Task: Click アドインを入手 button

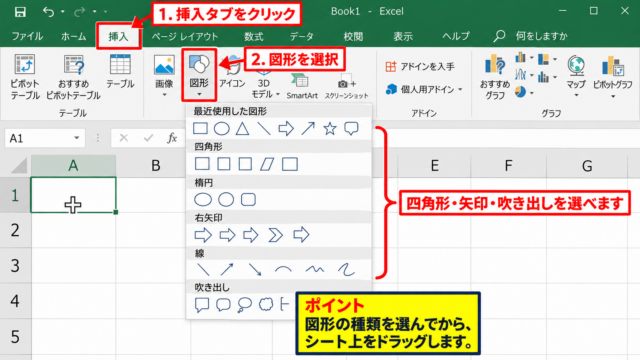Action: point(420,66)
